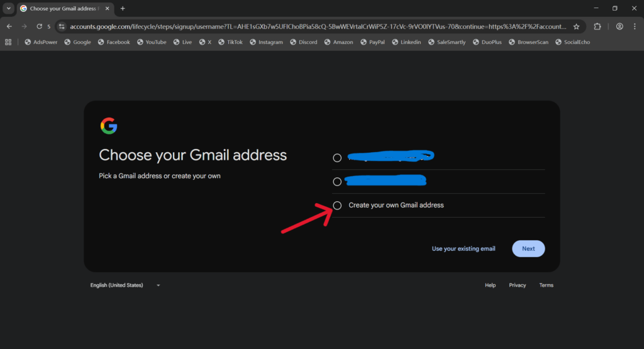
Task: Open a new tab with plus button
Action: [123, 8]
